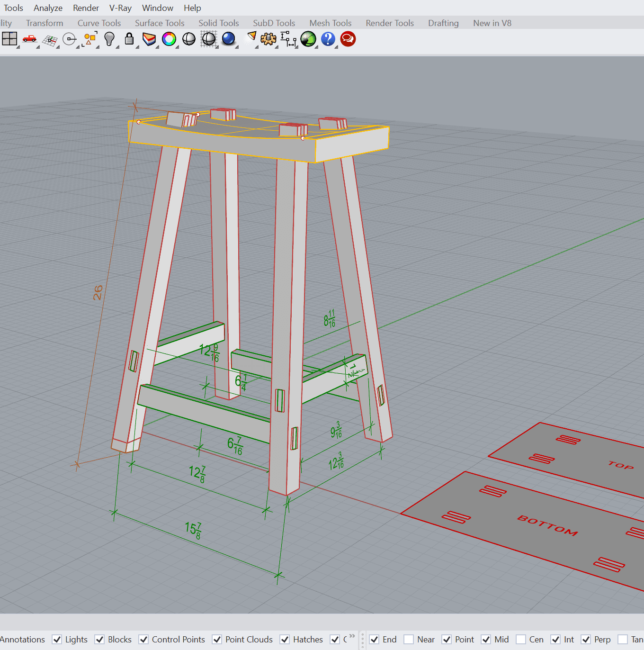This screenshot has height=650, width=644.
Task: Click the color wheel icon
Action: [169, 39]
